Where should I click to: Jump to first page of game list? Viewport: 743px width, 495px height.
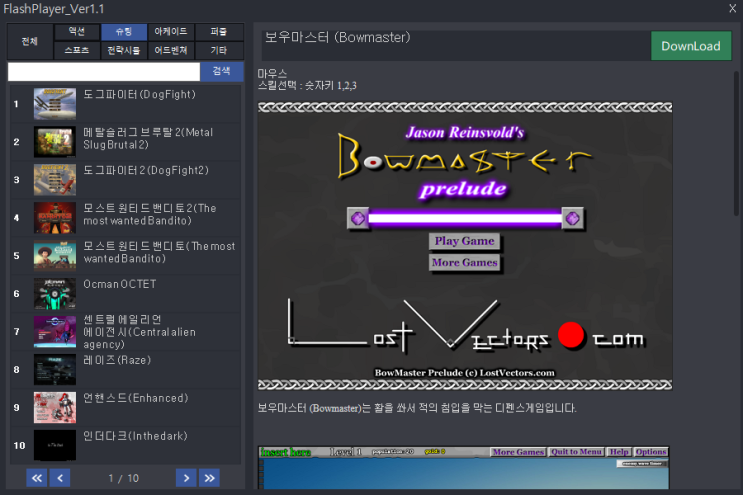pyautogui.click(x=36, y=477)
